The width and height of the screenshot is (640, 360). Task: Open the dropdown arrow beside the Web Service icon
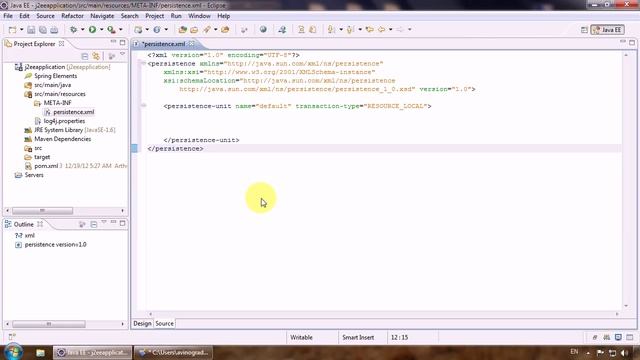coord(166,30)
